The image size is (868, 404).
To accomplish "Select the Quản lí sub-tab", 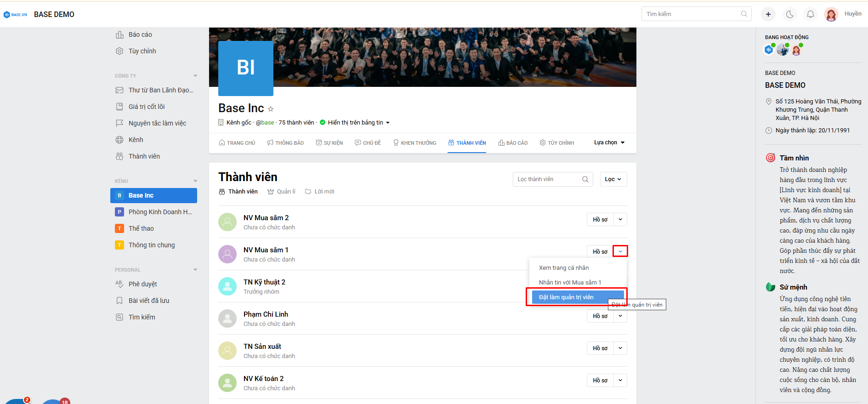I will 281,192.
